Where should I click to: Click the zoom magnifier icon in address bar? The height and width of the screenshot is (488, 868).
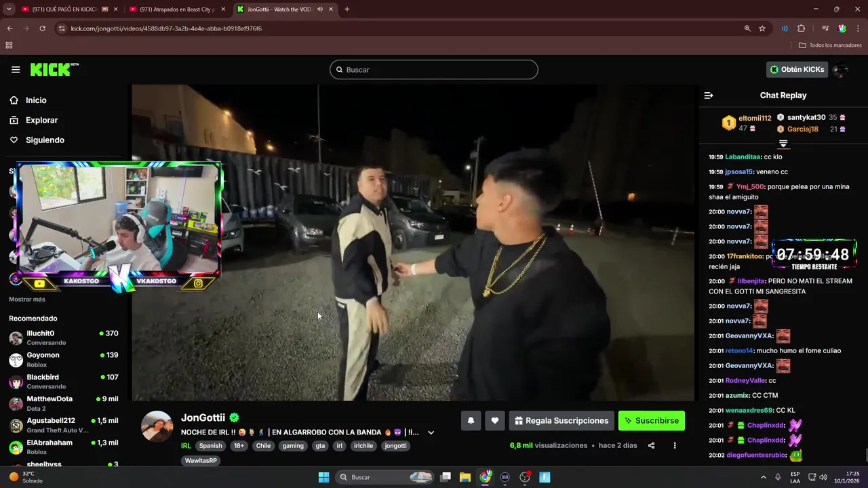747,28
